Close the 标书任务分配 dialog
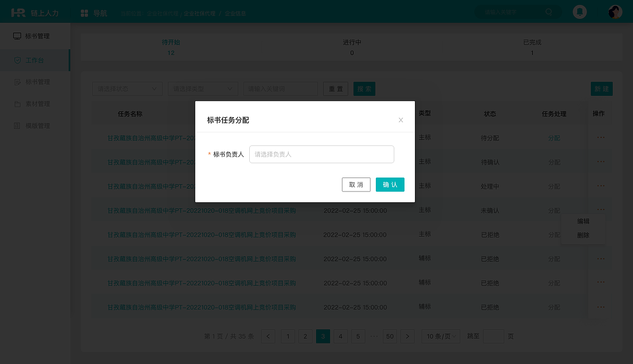 401,120
